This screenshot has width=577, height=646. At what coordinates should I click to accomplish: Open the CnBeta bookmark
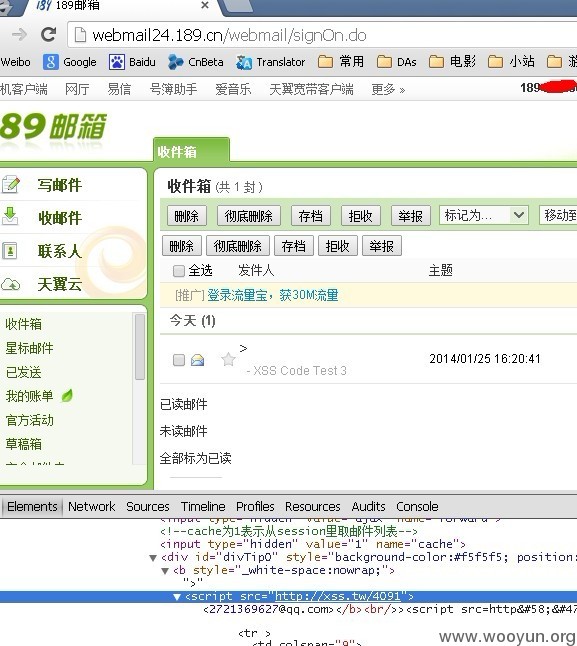pyautogui.click(x=175, y=62)
